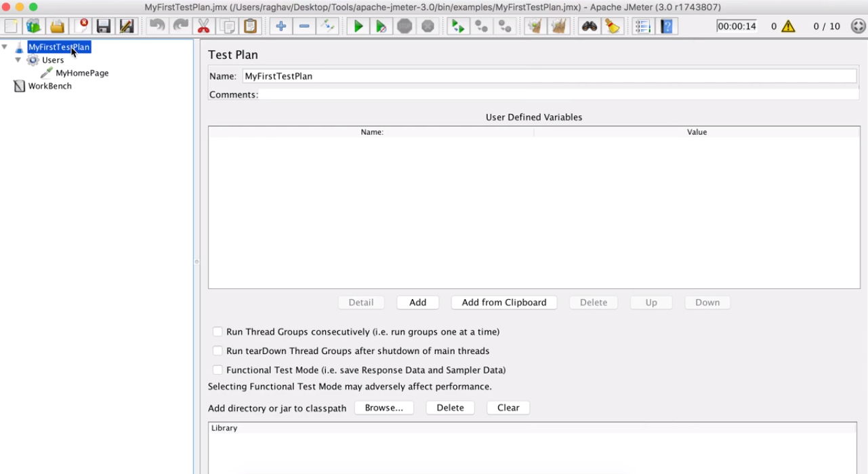Click the Clear All results icon
Viewport: 868px width, 474px height.
558,26
